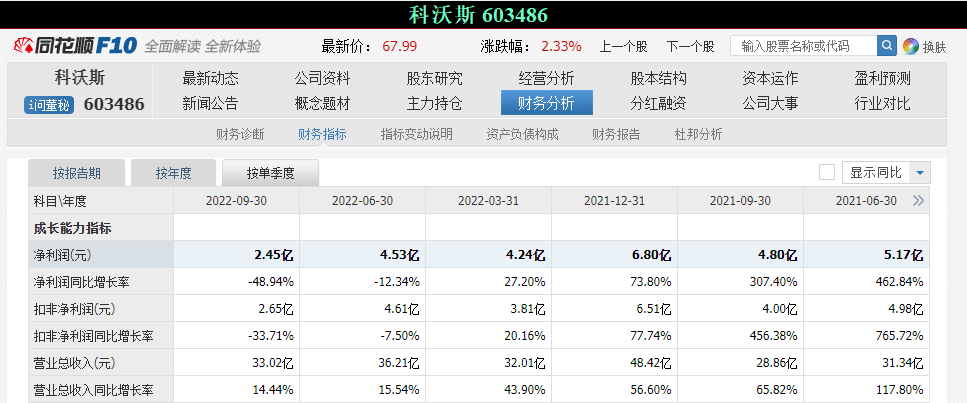Click the 换肤 text link
This screenshot has width=967, height=403.
(934, 47)
